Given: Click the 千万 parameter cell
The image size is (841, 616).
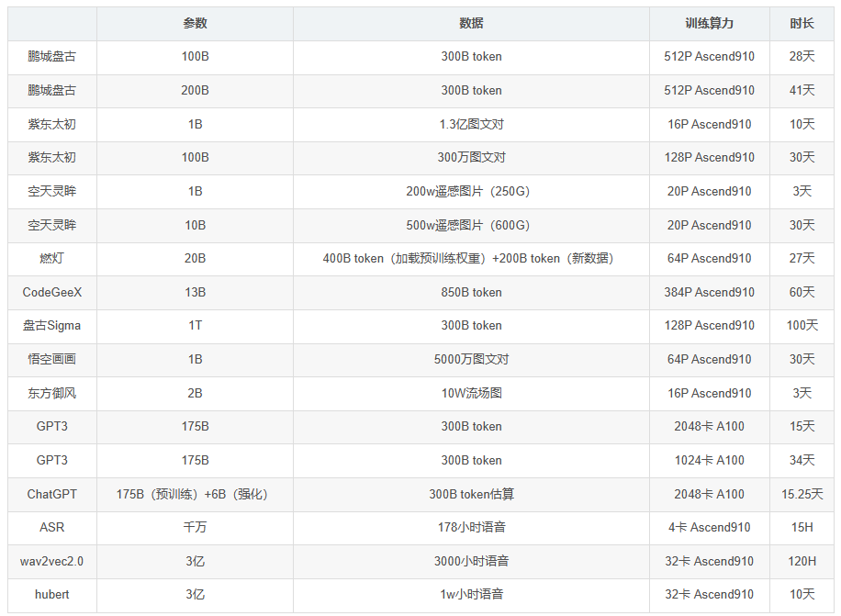Looking at the screenshot, I should point(195,528).
